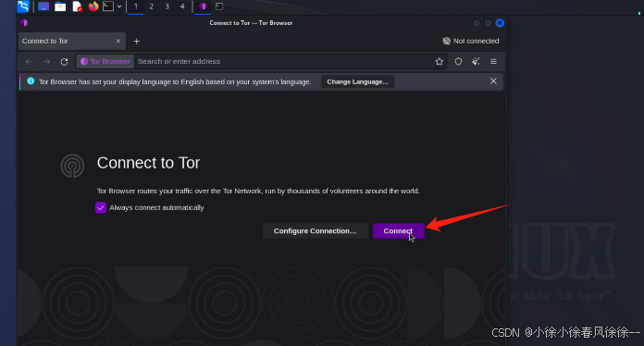Expand the terminal dropdown arrow in taskbar
The image size is (644, 346).
(x=119, y=6)
